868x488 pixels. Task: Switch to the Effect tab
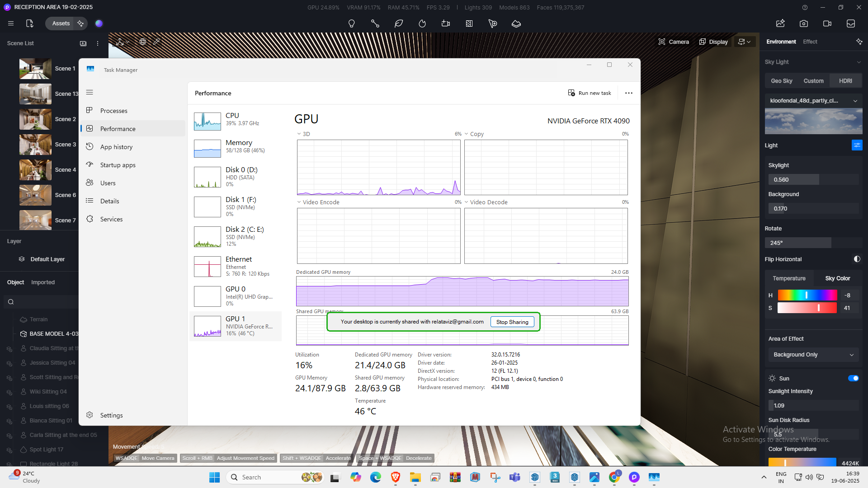(810, 42)
